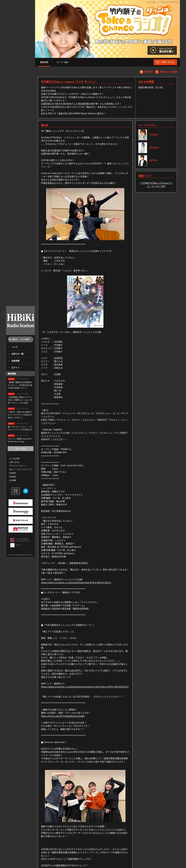Open the dash.shueisha.co.jp reference link
The image size is (186, 868).
[76, 583]
